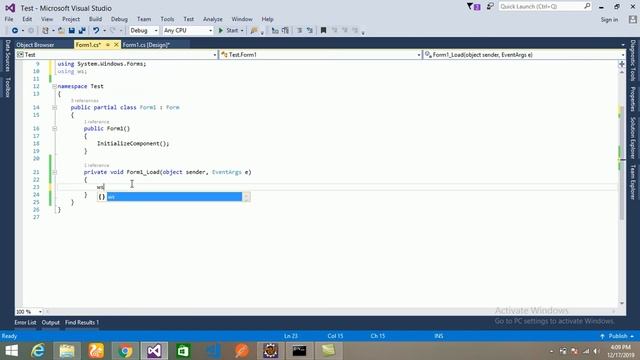
Task: Open the Windows Start button
Action: (11, 351)
